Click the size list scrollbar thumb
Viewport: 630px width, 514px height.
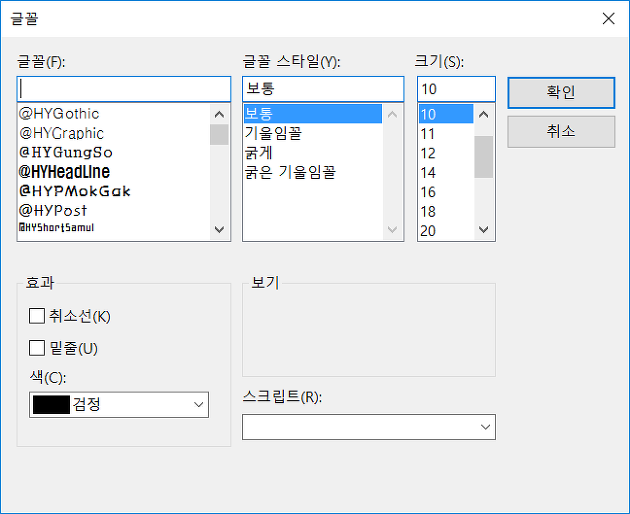484,157
